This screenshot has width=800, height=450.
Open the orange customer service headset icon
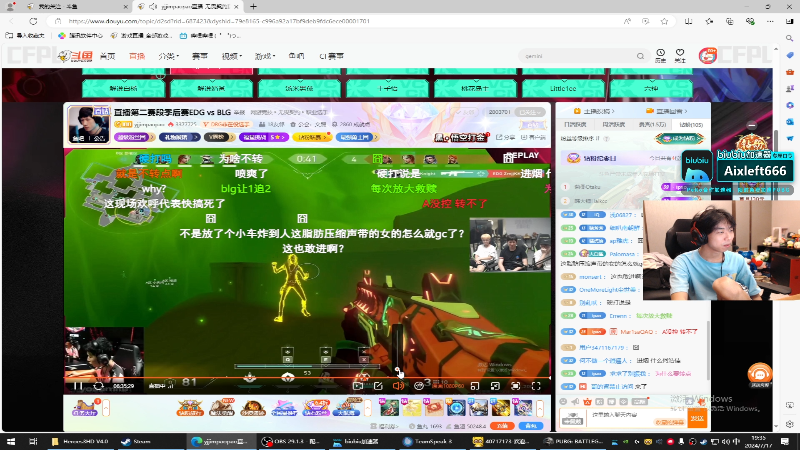(x=759, y=374)
